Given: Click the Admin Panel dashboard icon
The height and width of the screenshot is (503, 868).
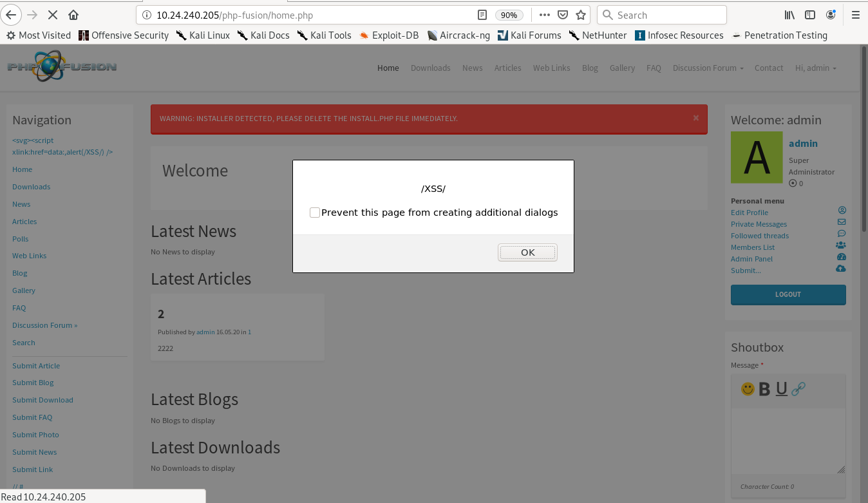Looking at the screenshot, I should pos(841,257).
